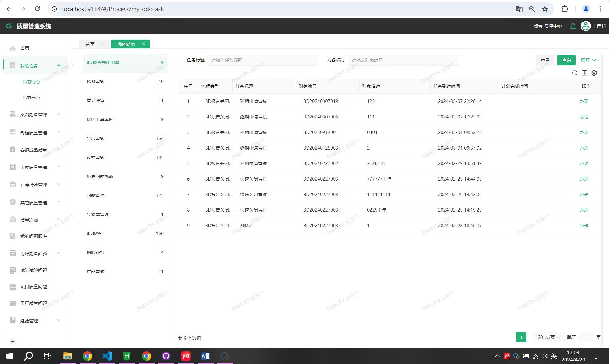Viewport: 609px width, 364px height.
Task: Close the 首页 tab
Action: point(102,44)
